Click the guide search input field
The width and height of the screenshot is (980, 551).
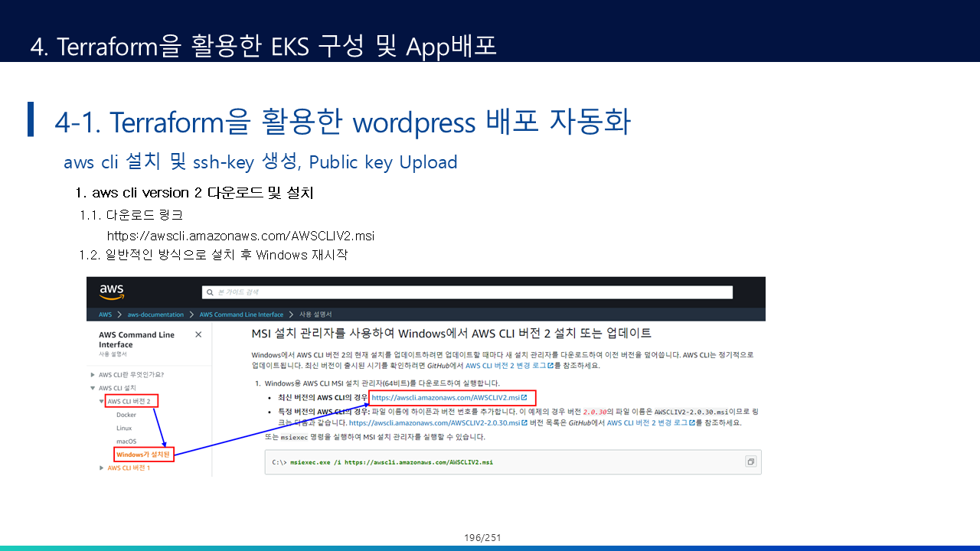tap(467, 292)
